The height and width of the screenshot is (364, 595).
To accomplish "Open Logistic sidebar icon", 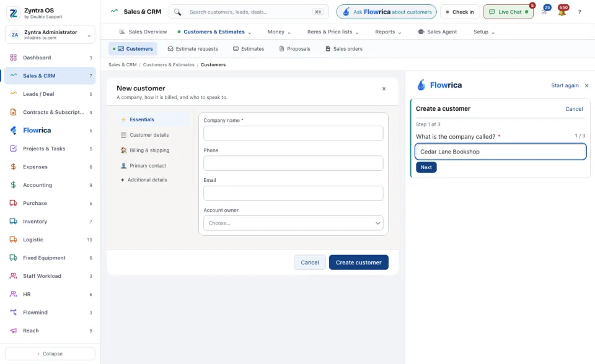I will click(x=13, y=240).
